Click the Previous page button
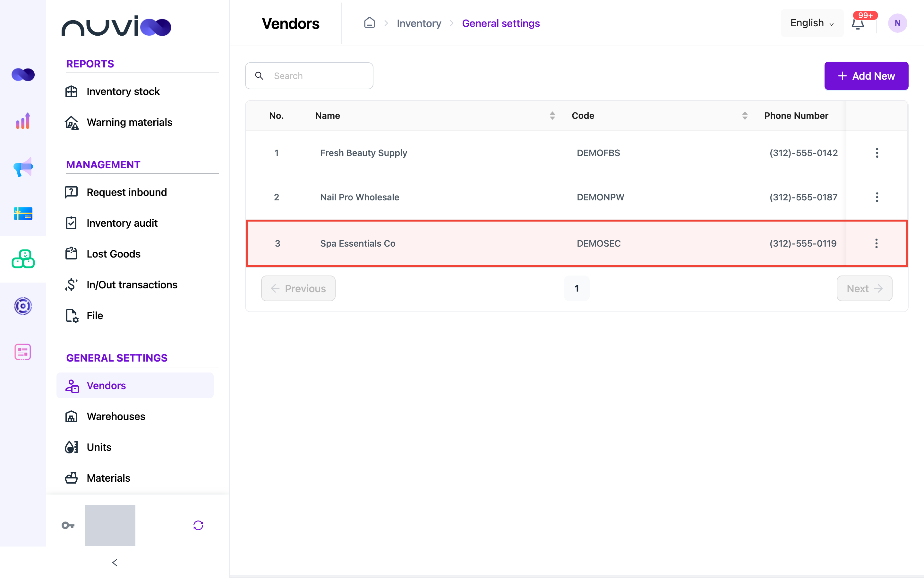 point(298,288)
